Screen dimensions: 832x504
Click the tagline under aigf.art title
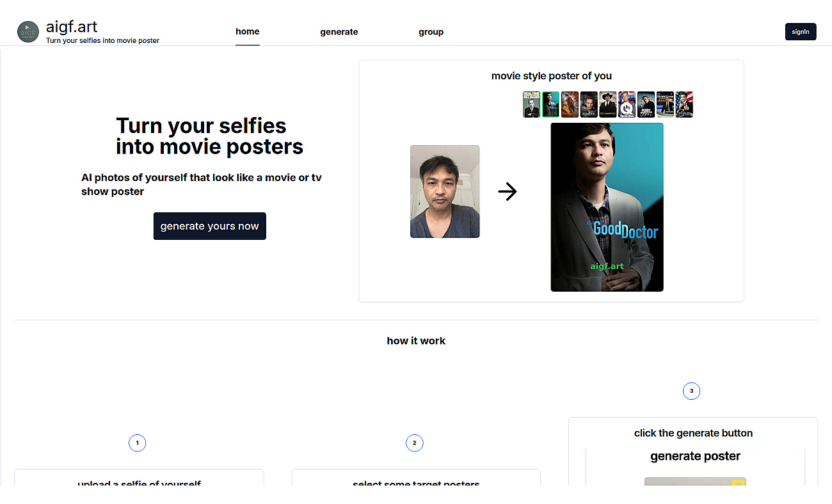click(102, 40)
